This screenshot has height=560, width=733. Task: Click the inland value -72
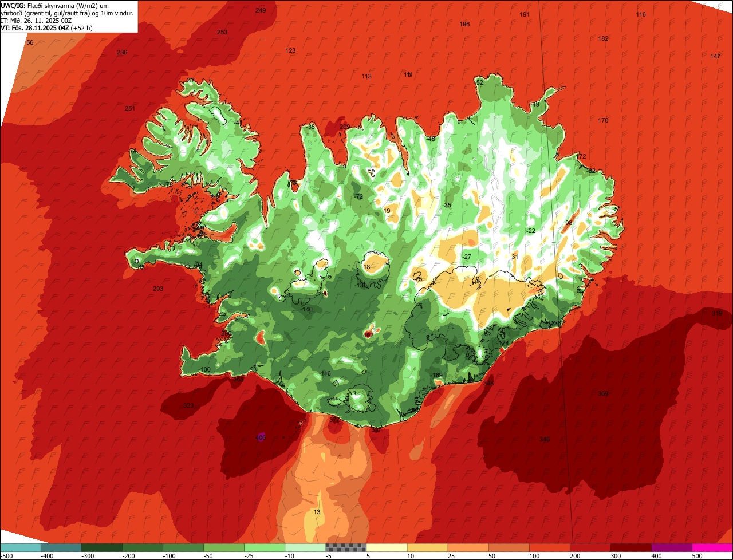pos(358,197)
